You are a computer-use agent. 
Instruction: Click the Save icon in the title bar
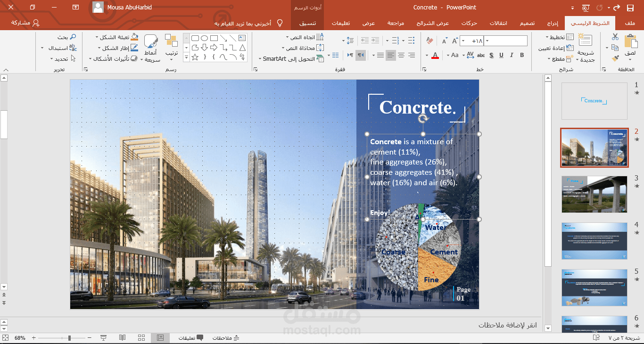pyautogui.click(x=630, y=8)
